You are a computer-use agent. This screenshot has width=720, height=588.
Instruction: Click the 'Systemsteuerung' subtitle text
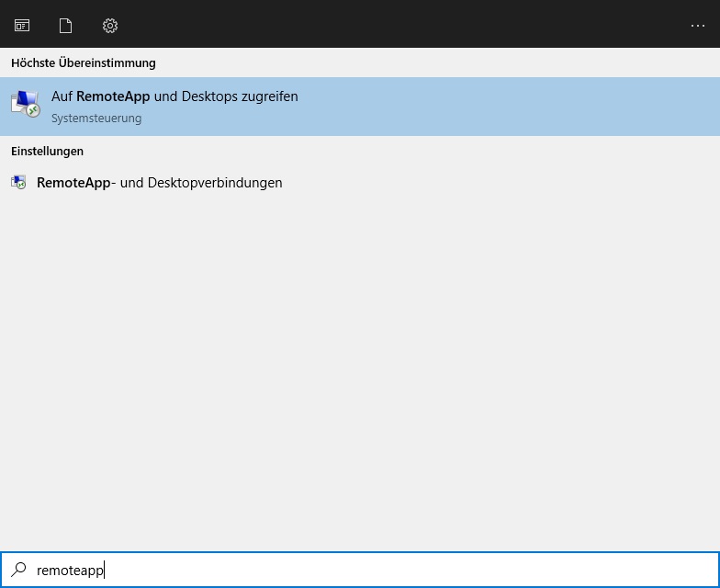tap(96, 119)
